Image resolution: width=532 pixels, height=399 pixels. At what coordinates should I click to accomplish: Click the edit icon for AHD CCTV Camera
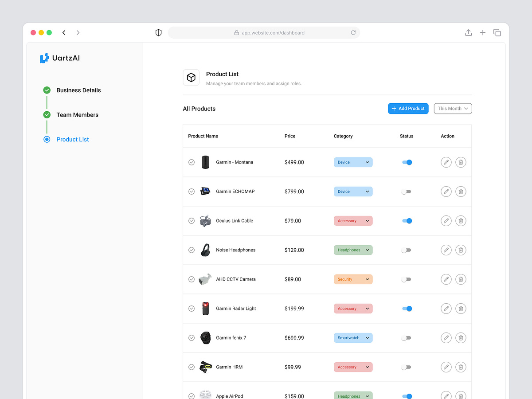point(446,279)
